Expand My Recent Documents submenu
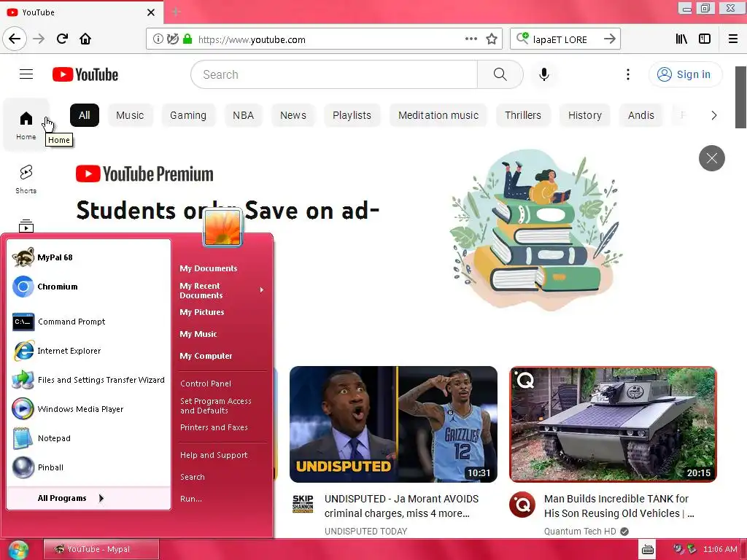 point(222,290)
